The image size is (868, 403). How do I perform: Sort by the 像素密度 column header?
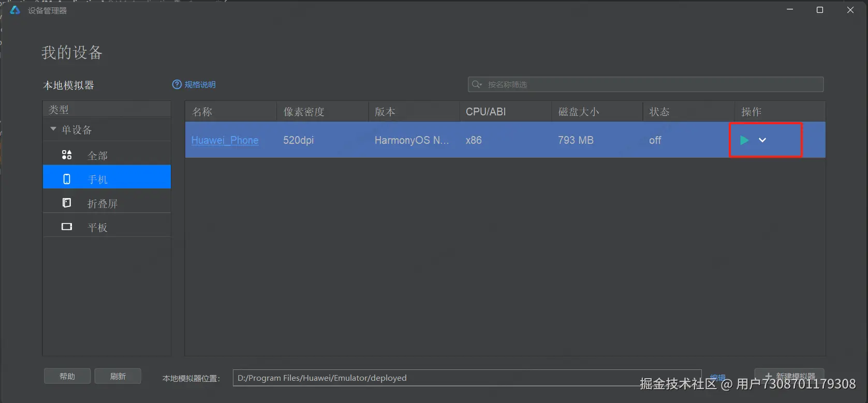322,111
